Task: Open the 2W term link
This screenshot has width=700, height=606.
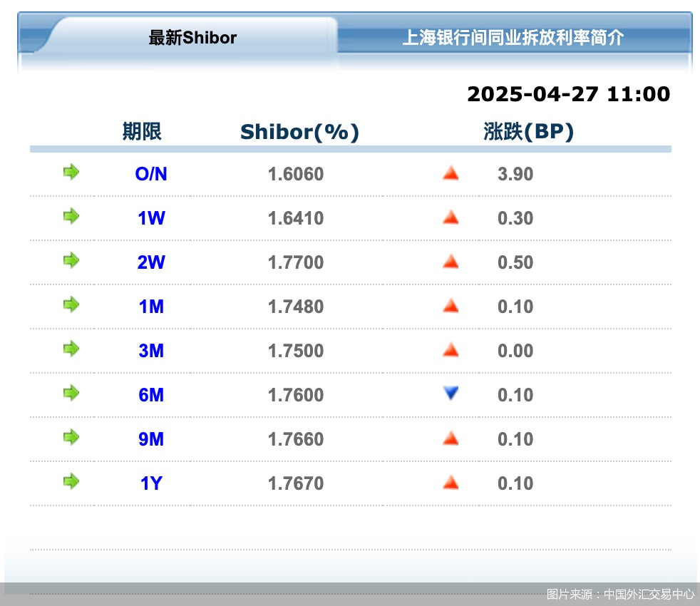Action: [x=151, y=262]
